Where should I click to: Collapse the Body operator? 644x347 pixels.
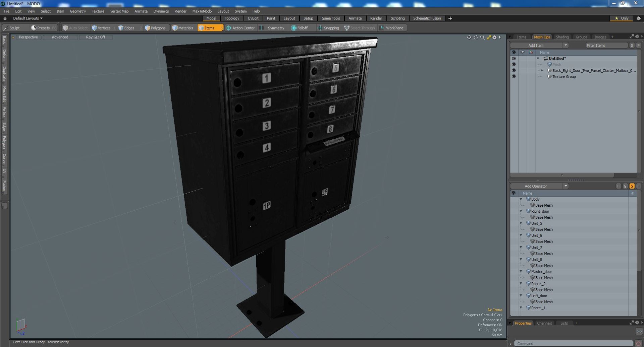[521, 199]
